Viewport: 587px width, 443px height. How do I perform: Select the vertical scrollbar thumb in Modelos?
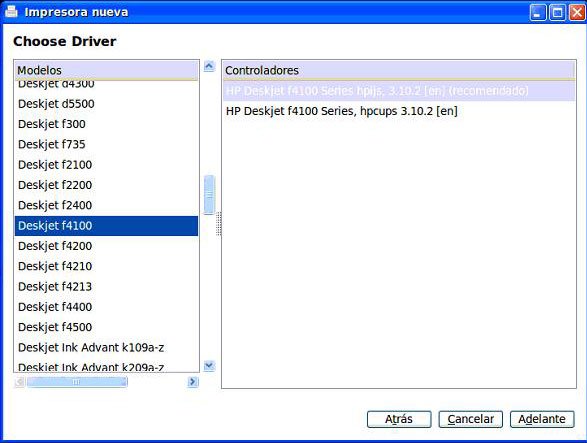coord(209,195)
